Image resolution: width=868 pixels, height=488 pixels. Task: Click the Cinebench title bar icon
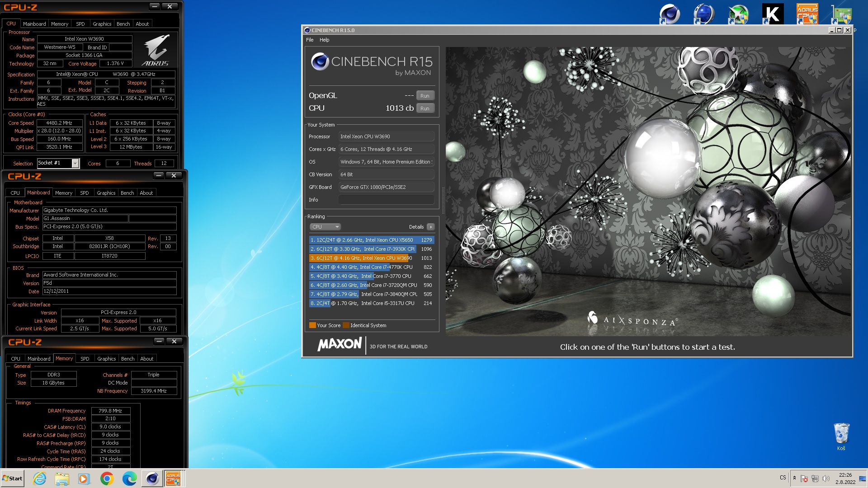click(307, 30)
